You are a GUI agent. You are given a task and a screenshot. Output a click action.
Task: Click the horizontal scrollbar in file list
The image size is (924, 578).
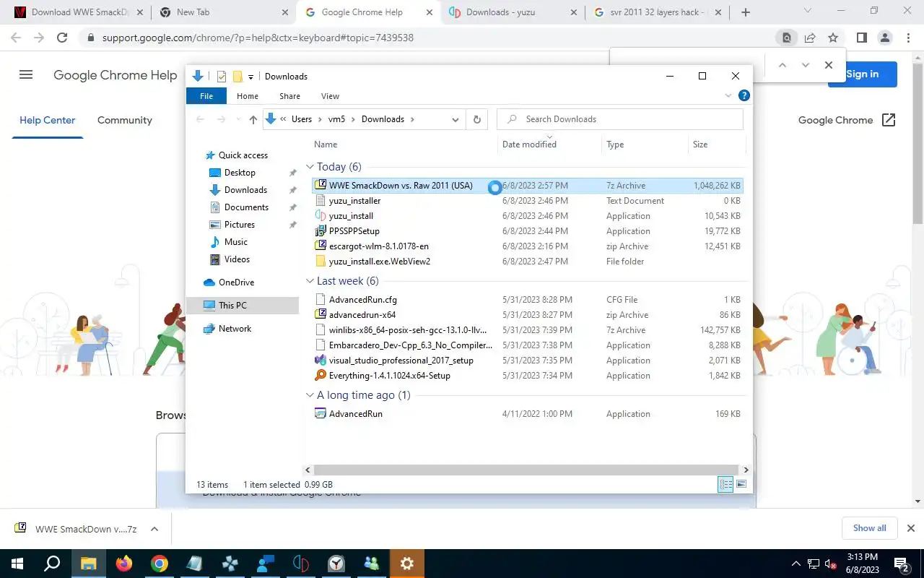[x=526, y=470]
